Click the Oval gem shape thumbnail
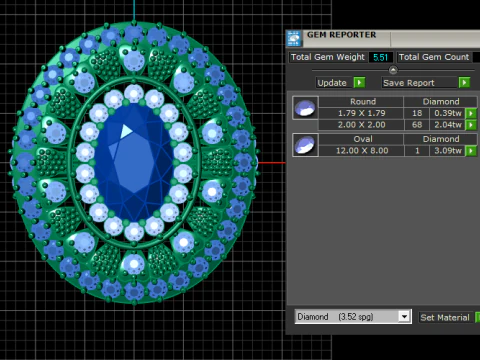 coord(305,145)
